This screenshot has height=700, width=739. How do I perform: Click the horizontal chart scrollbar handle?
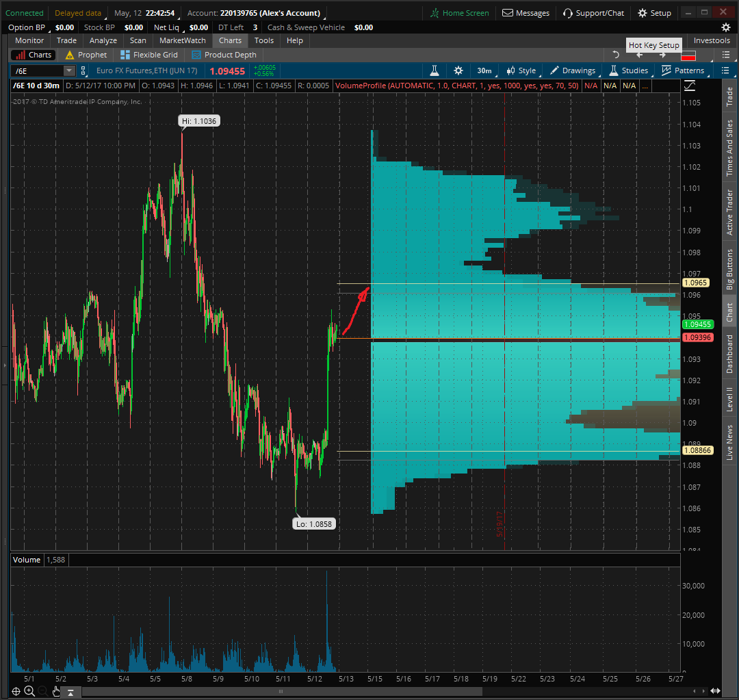pos(282,692)
